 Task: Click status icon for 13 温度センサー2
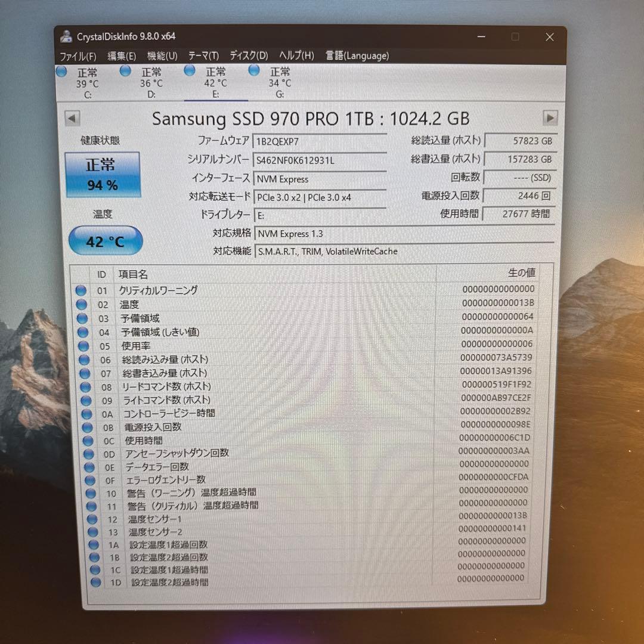pyautogui.click(x=93, y=532)
